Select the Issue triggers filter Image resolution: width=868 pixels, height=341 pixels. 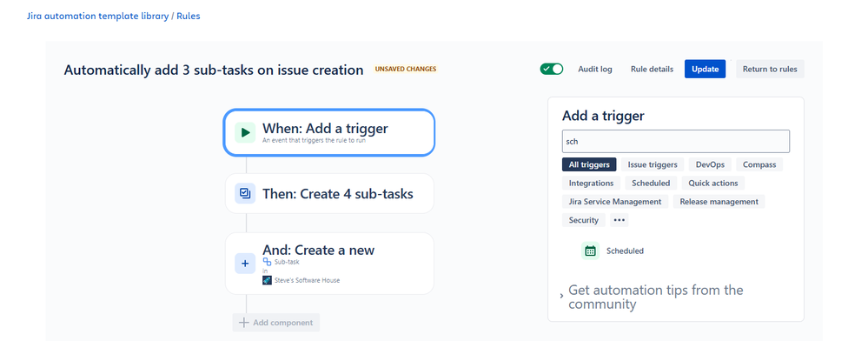[x=653, y=164]
